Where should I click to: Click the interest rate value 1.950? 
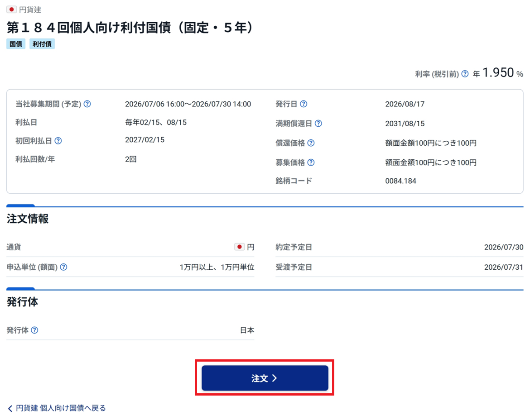tap(498, 72)
